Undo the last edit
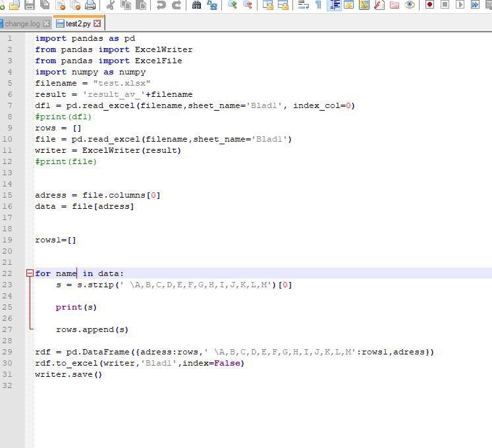Image resolution: width=492 pixels, height=448 pixels. click(x=161, y=5)
